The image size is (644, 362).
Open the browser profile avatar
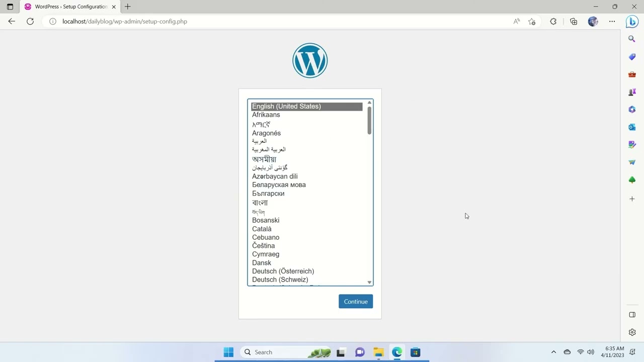pos(593,22)
